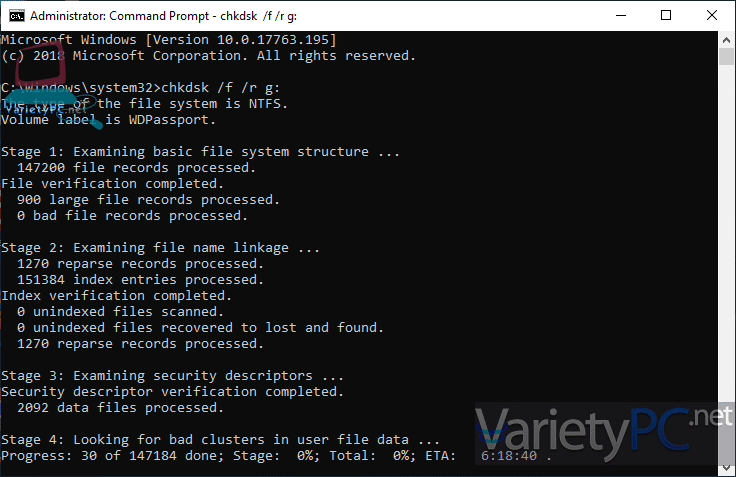Click the scrollbar down arrow
This screenshot has height=477, width=736.
[727, 468]
